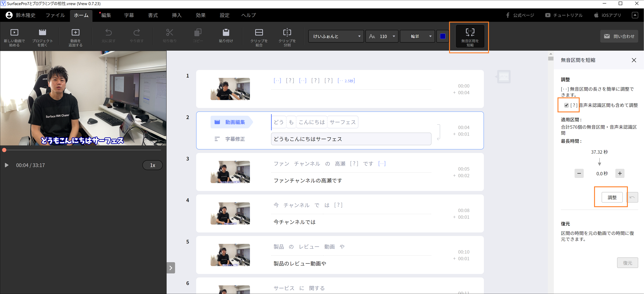Toggle 音声未認識区間も含めて調整 checkbox

566,105
